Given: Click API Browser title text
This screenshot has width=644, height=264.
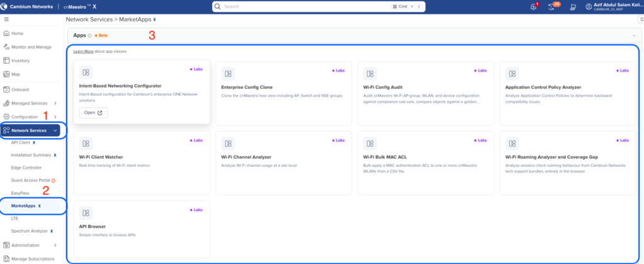Looking at the screenshot, I should 92,227.
